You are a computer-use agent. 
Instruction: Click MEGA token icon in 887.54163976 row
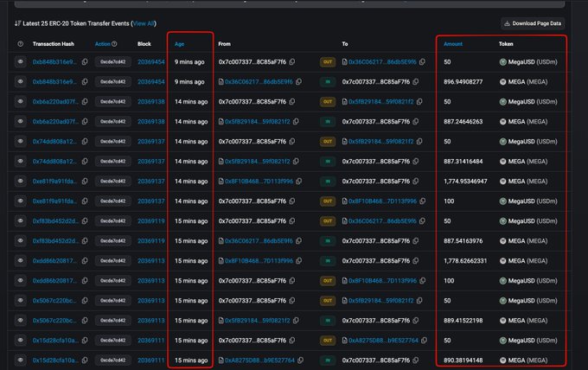(x=503, y=240)
